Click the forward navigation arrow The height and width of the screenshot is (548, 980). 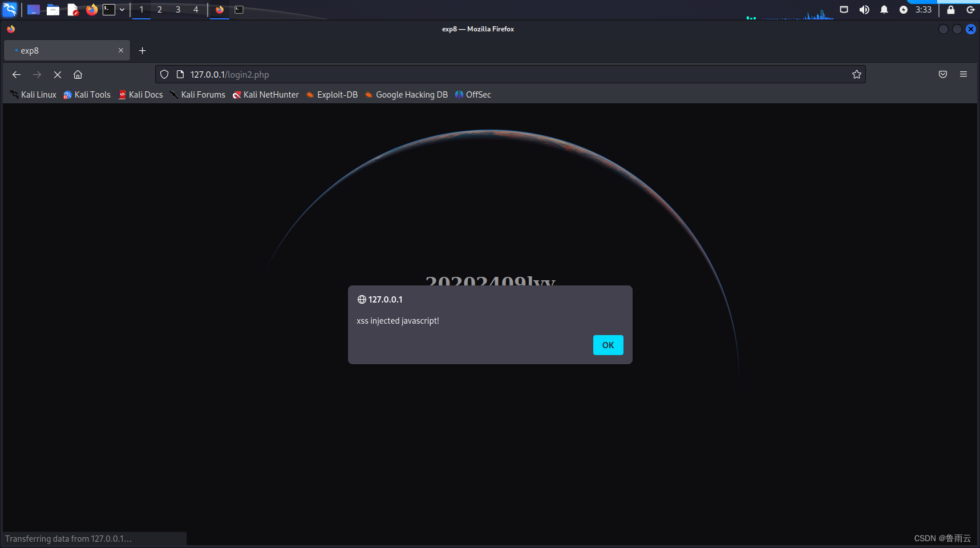[x=37, y=75]
